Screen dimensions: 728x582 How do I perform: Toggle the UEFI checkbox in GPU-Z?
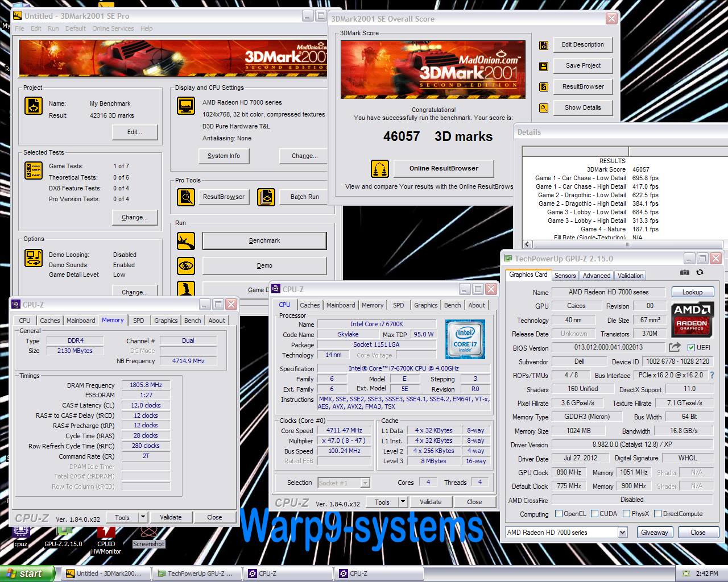[691, 348]
